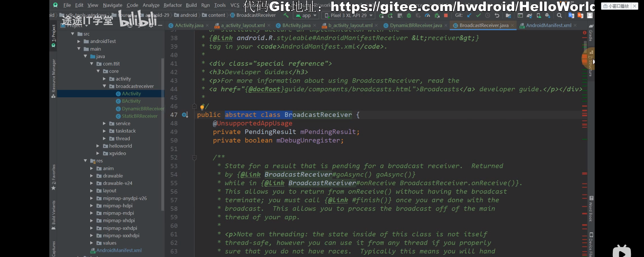The width and height of the screenshot is (644, 257).
Task: Collapse the main folder arrow
Action: click(79, 49)
